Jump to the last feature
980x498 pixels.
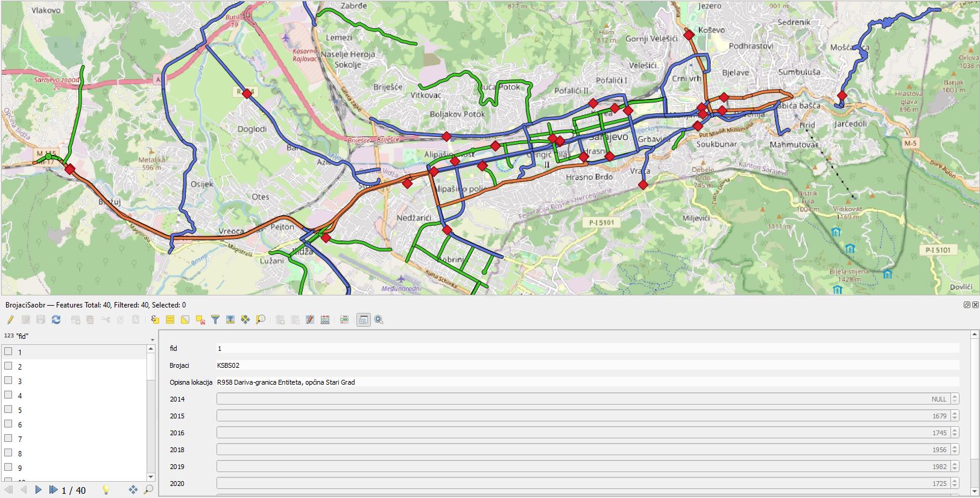coord(53,490)
